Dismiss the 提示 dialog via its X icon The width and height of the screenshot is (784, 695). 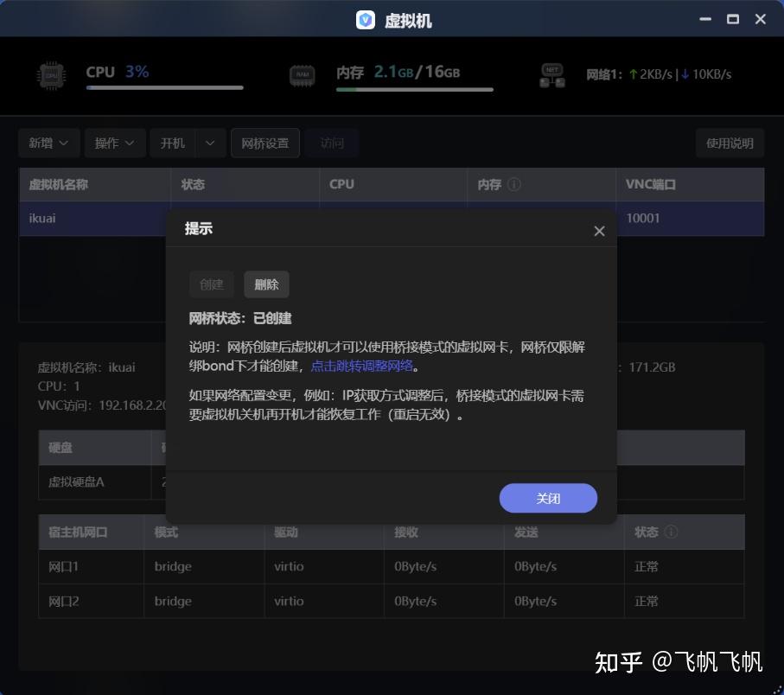[599, 231]
